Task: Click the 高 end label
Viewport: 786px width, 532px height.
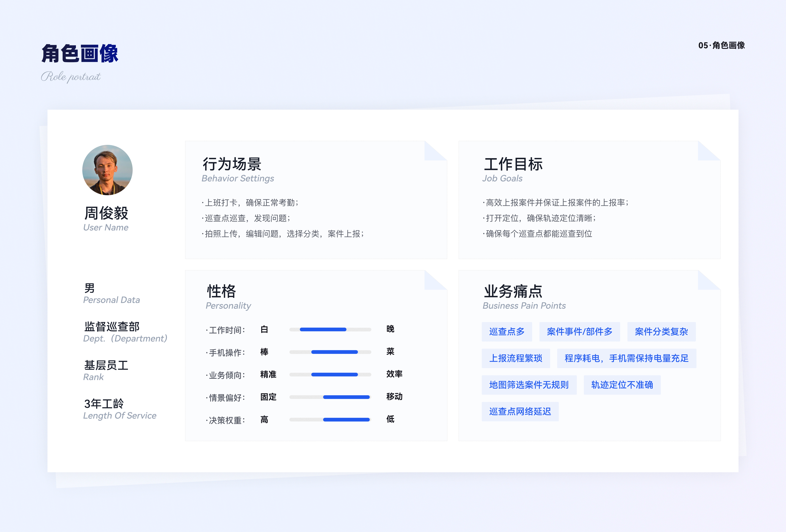Action: tap(264, 420)
